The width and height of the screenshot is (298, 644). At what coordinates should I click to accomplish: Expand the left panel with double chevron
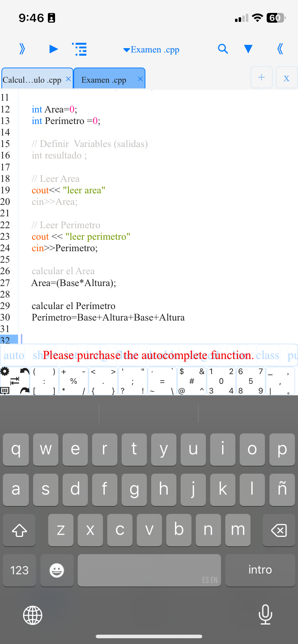22,49
